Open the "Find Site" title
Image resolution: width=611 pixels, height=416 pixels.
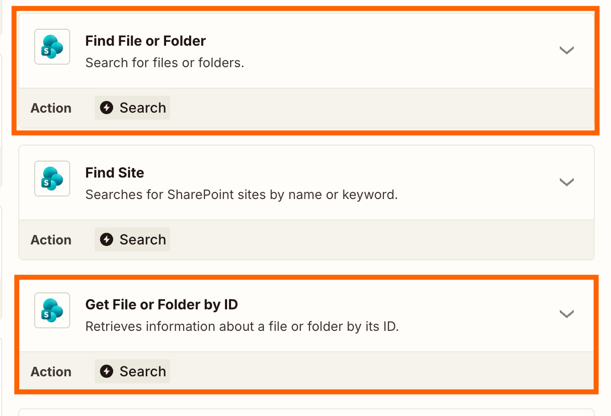pyautogui.click(x=114, y=173)
